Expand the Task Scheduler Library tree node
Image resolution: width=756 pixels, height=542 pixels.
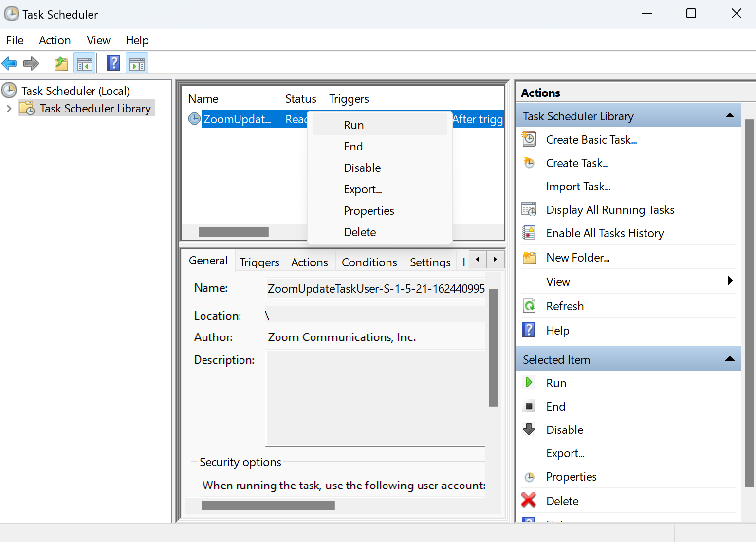(x=9, y=108)
